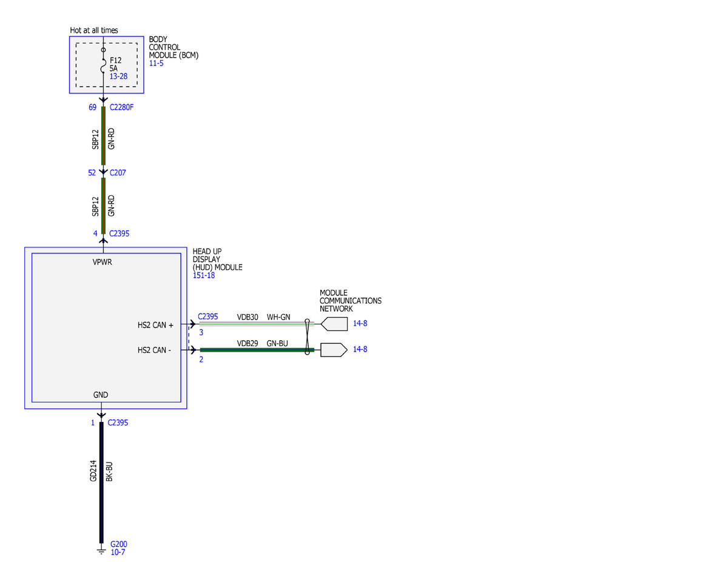Click the "Hot at all times" label
The image size is (728, 562).
[x=94, y=30]
